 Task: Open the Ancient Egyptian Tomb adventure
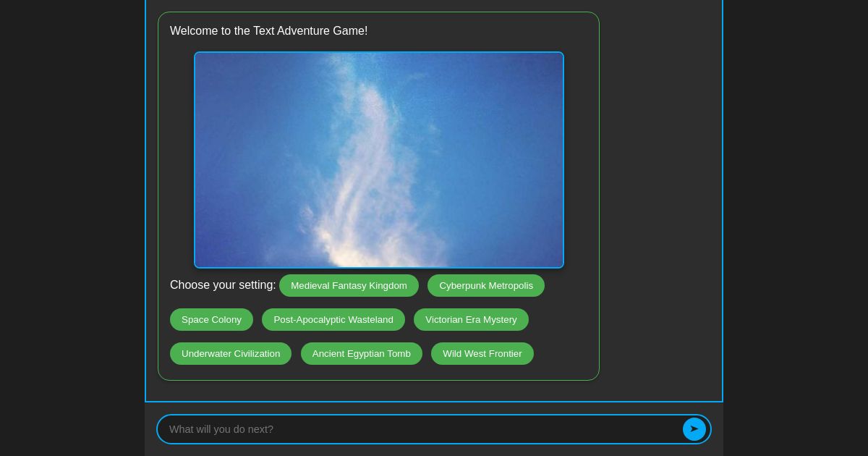click(x=362, y=353)
